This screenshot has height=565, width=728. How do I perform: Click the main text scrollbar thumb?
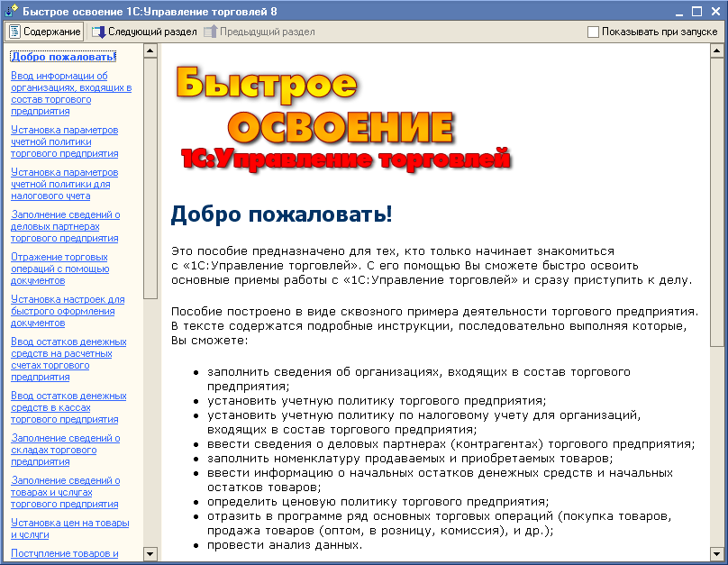pos(716,202)
